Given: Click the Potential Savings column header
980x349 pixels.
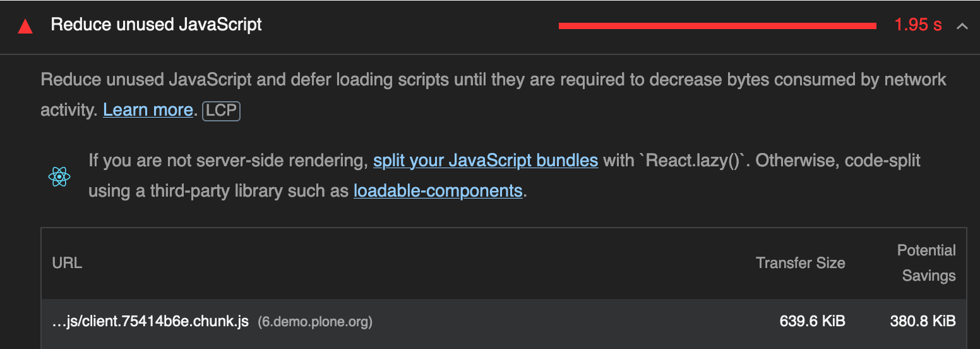Looking at the screenshot, I should coord(928,263).
